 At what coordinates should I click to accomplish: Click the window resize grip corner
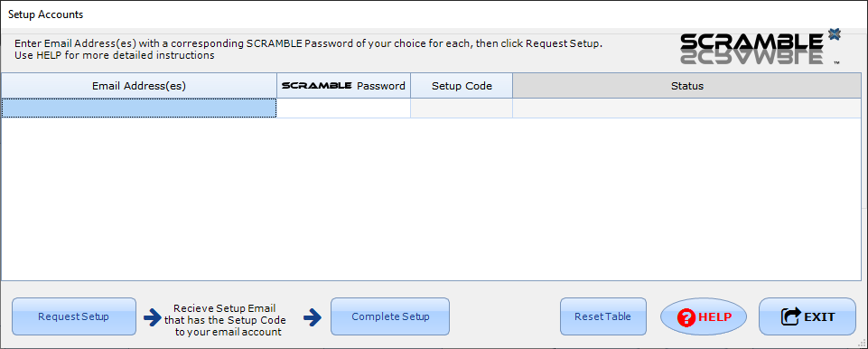[862, 344]
